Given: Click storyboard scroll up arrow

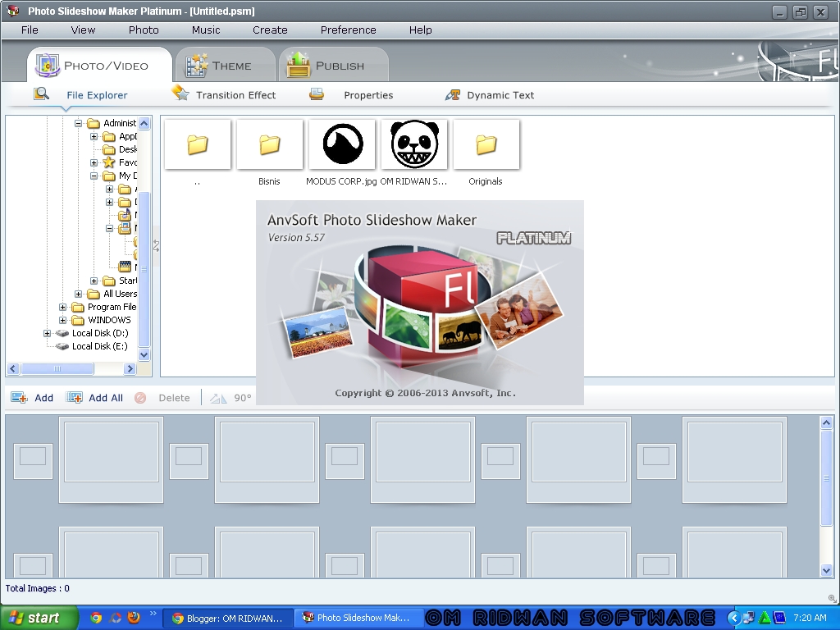Looking at the screenshot, I should (827, 423).
